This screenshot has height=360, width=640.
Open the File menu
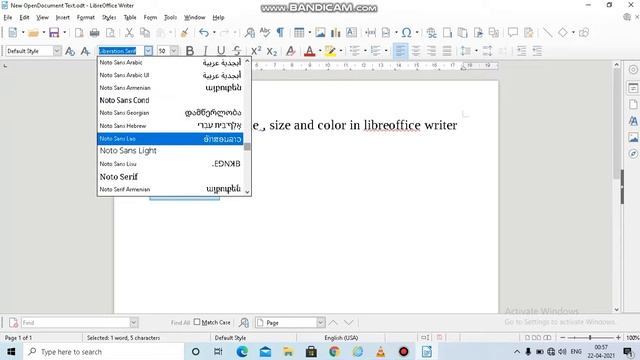tap(8, 18)
